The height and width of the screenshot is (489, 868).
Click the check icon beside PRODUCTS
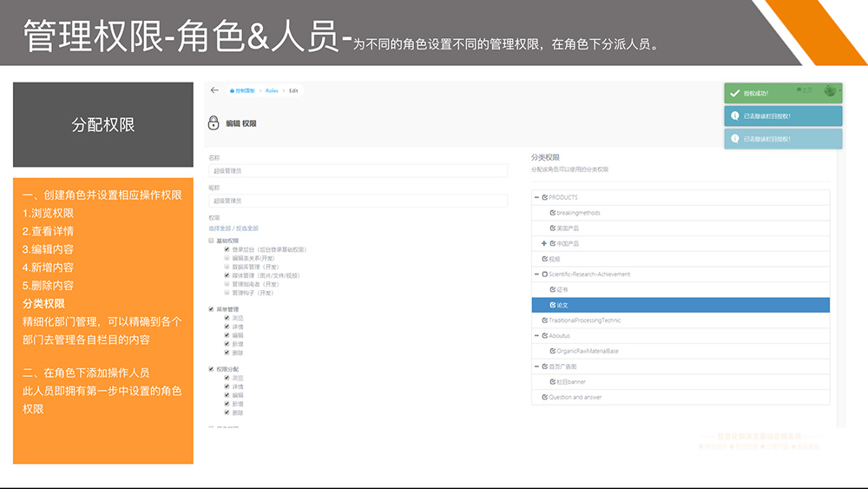(545, 197)
